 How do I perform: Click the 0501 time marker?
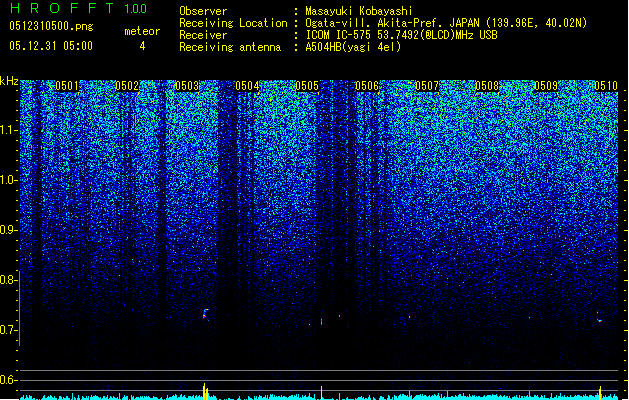pyautogui.click(x=67, y=86)
